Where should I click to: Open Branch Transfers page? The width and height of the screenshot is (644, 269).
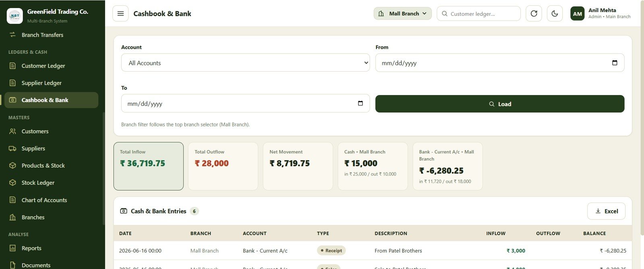click(51, 35)
